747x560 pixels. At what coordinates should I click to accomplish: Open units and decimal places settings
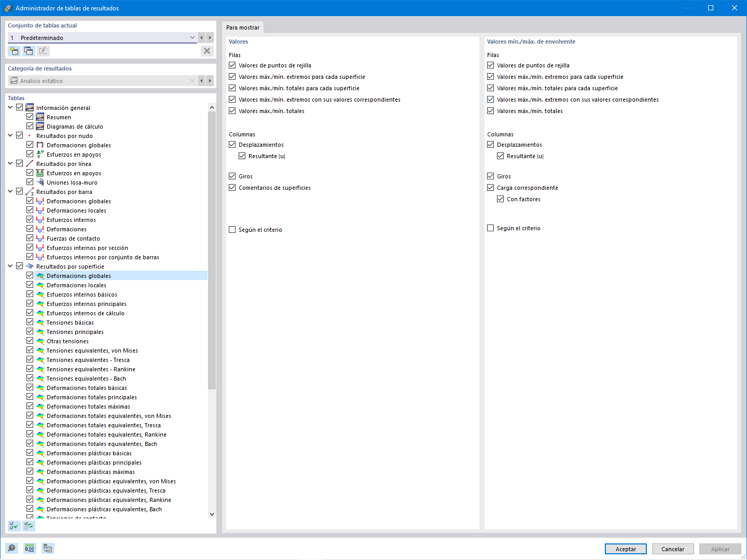click(x=30, y=548)
